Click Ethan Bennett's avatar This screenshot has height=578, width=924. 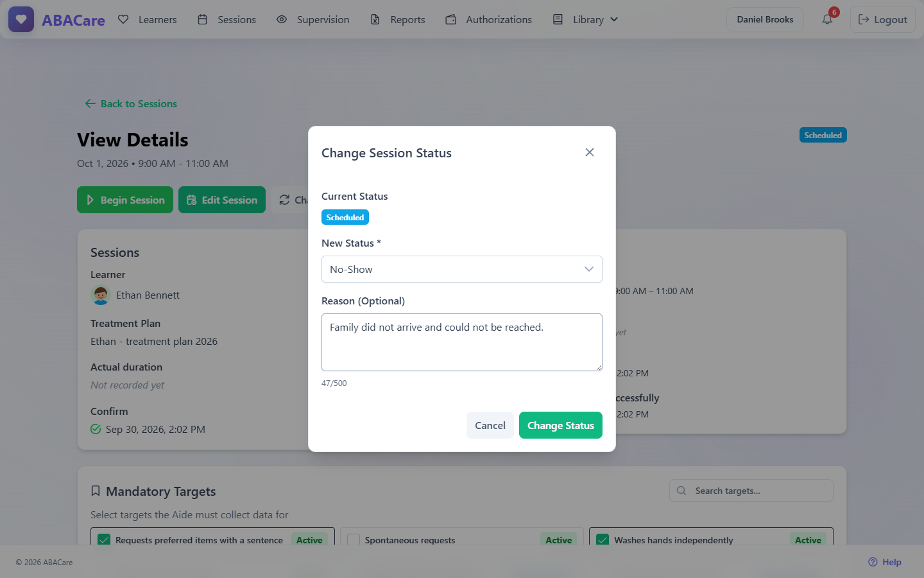click(x=101, y=295)
